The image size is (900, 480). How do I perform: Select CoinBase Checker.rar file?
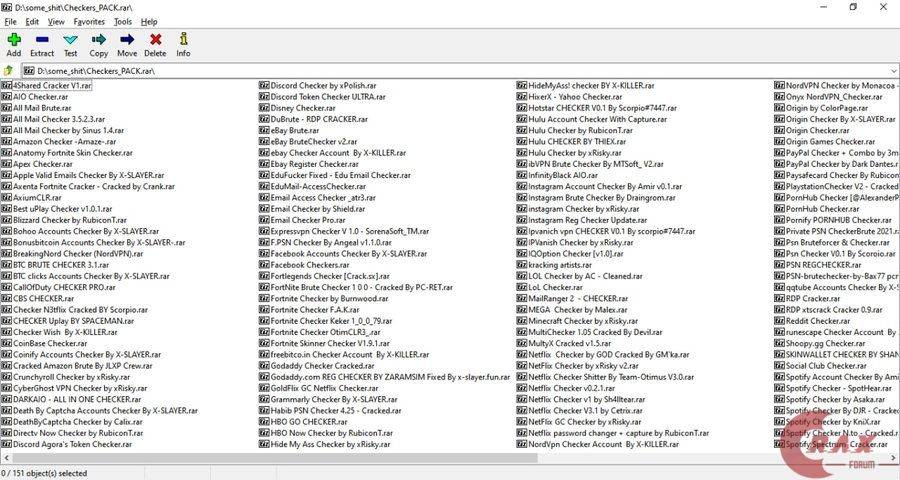tap(50, 343)
